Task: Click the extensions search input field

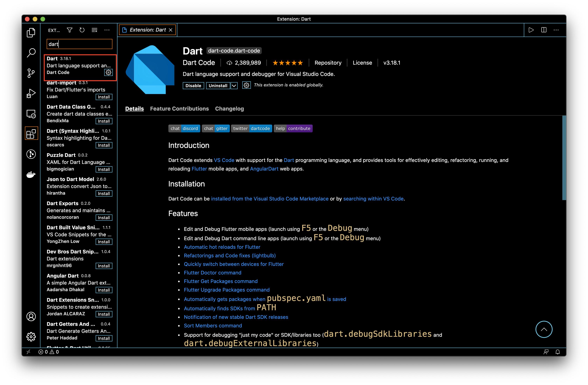Action: [80, 44]
